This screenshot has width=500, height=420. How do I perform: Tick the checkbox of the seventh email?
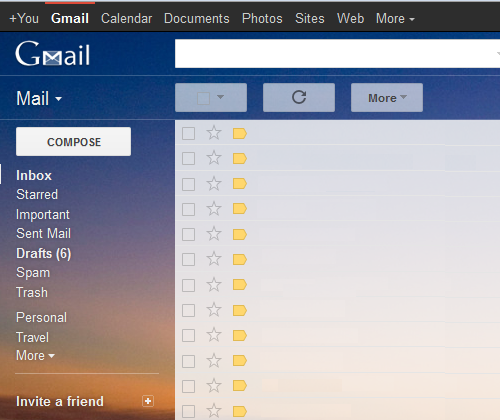point(188,285)
